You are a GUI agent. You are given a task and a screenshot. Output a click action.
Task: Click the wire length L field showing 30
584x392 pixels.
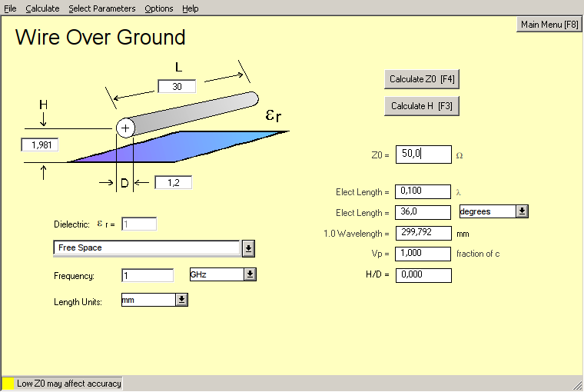click(x=177, y=86)
